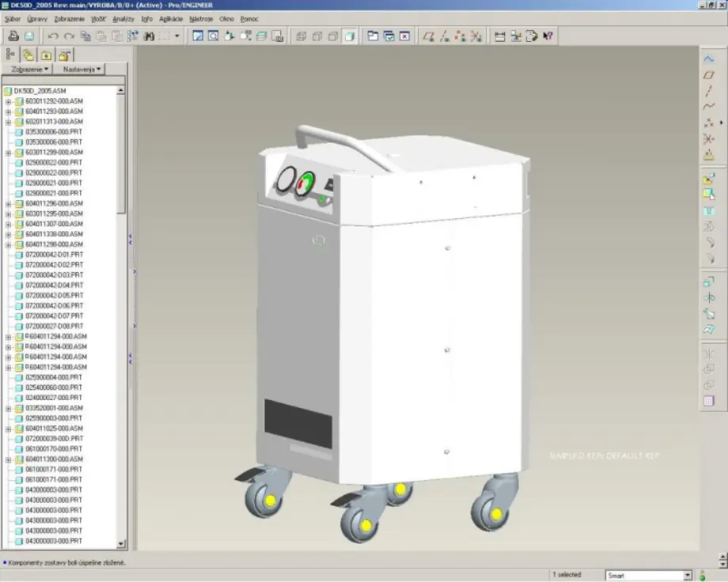This screenshot has width=728, height=582.
Task: Click the Print icon in the toolbar
Action: pyautogui.click(x=13, y=36)
